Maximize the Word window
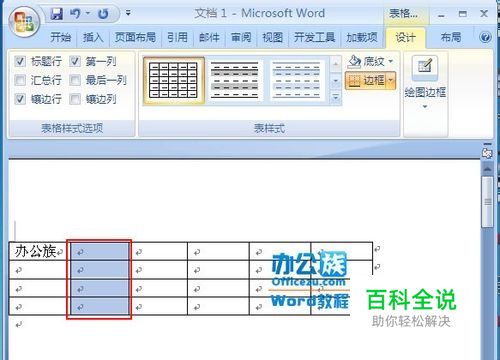Image resolution: width=500 pixels, height=360 pixels. (x=463, y=14)
